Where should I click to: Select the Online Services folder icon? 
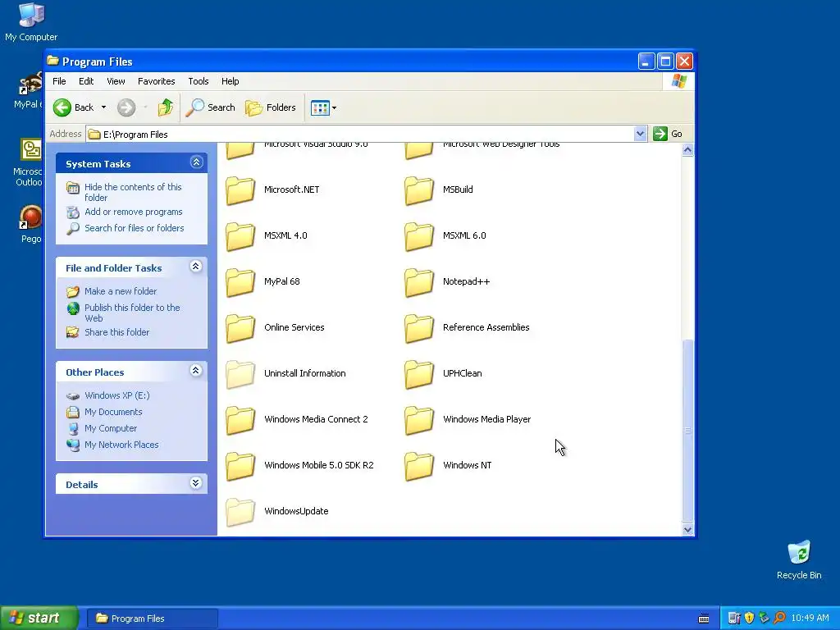click(x=240, y=328)
